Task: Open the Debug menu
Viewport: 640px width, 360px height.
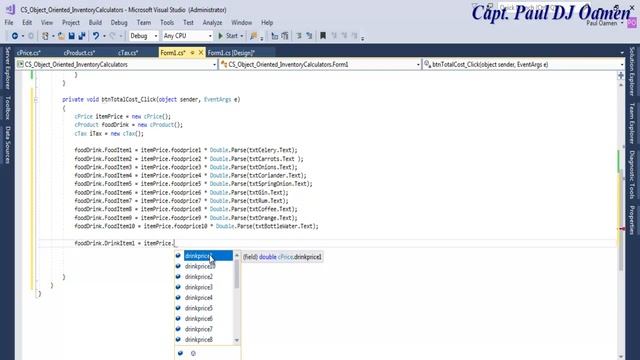Action: click(119, 23)
